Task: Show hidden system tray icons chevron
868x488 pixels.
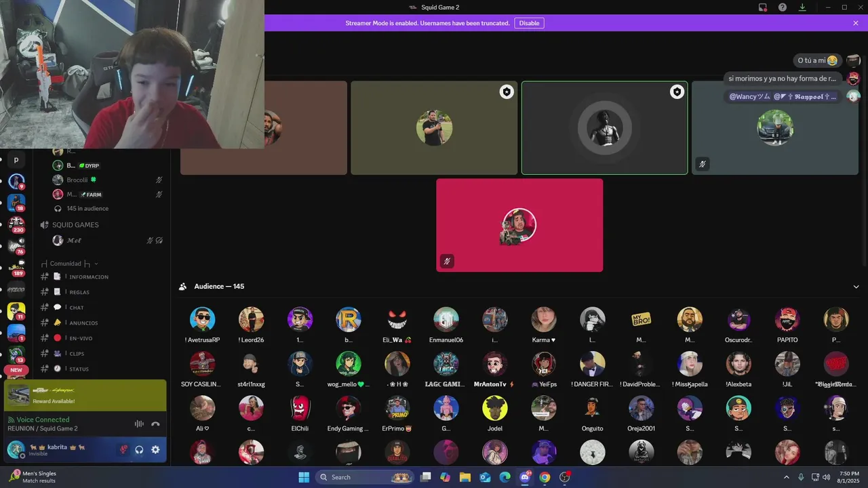Action: click(x=787, y=477)
